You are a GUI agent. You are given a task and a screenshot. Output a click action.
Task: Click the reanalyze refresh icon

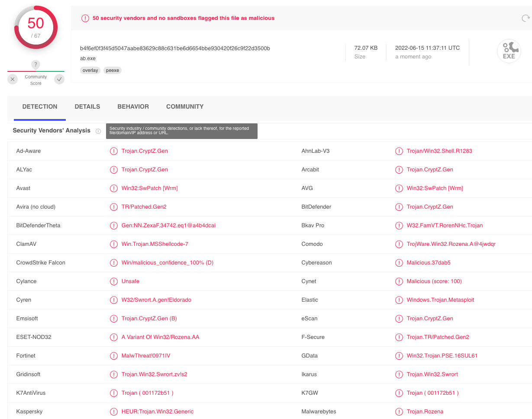[x=525, y=18]
